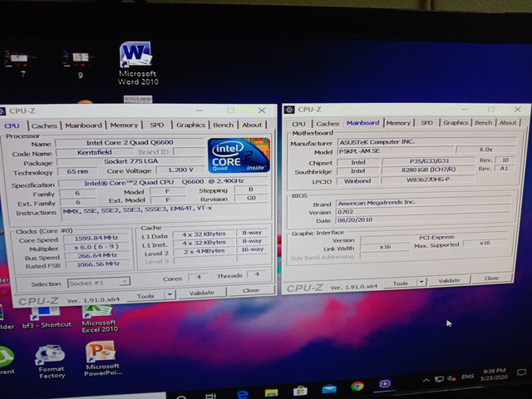Click the ASUSTeK Computer INC. manufacturer field

[x=426, y=142]
